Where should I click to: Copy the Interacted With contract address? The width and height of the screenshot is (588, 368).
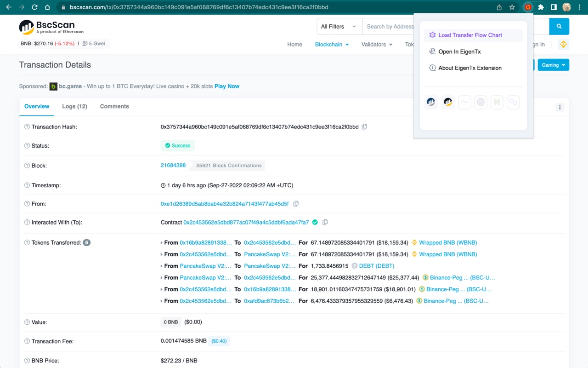tap(325, 222)
